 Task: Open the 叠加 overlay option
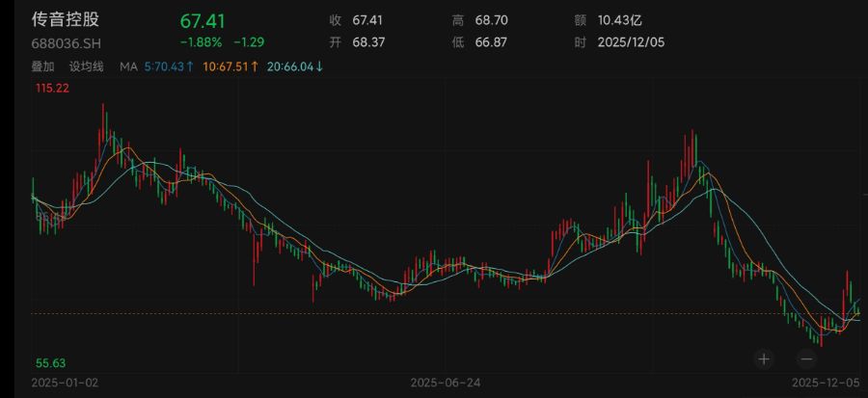click(x=43, y=66)
